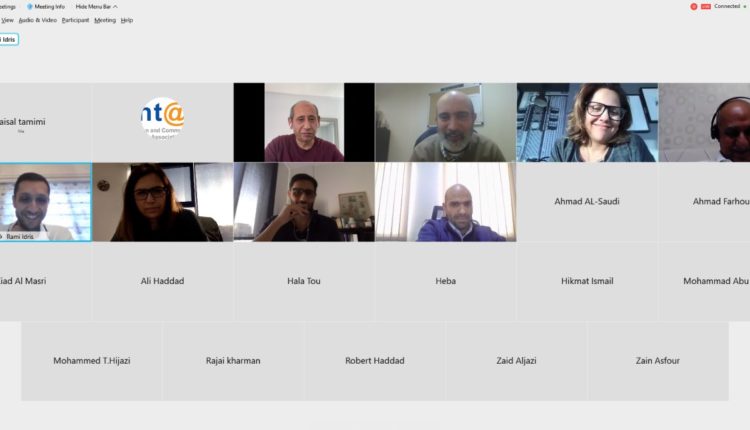Click the Connected status label

point(727,6)
